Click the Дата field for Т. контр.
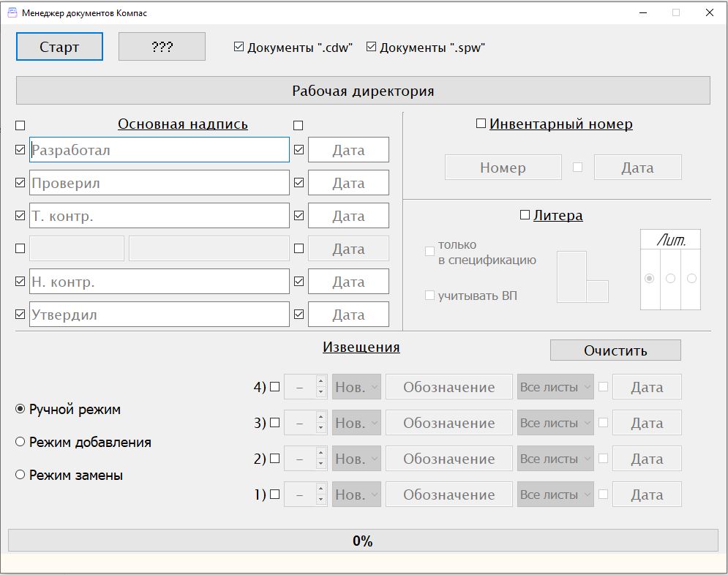Screen dimensions: 728x575 click(348, 215)
